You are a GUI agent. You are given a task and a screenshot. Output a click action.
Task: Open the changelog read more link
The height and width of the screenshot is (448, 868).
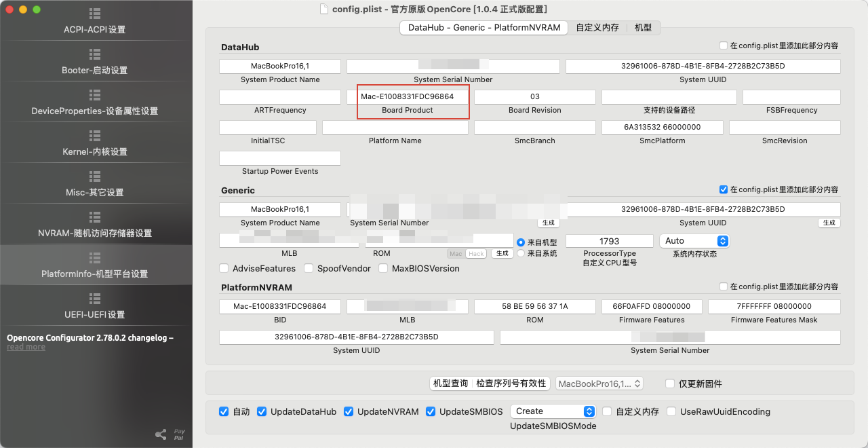tap(26, 347)
